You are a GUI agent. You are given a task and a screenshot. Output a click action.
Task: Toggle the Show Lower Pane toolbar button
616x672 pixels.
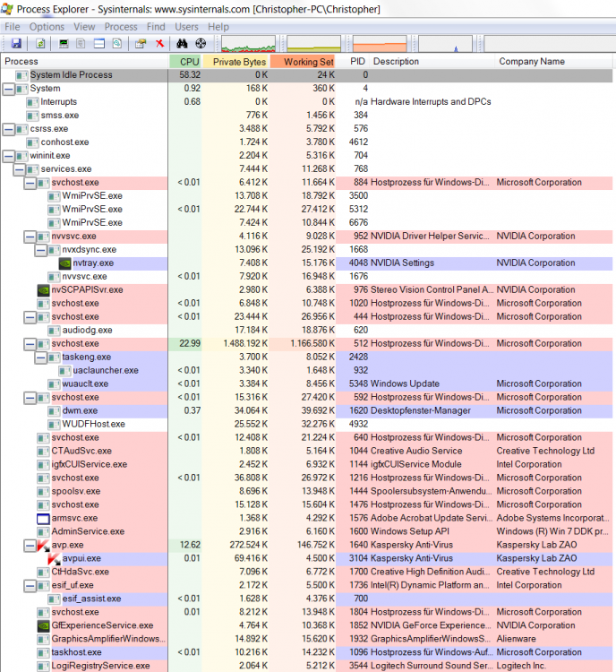[x=99, y=43]
